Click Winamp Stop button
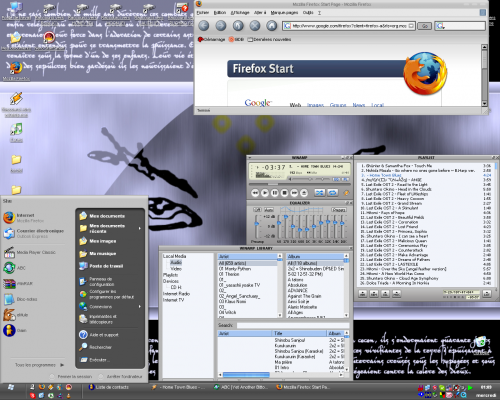The image size is (500, 400). [284, 193]
